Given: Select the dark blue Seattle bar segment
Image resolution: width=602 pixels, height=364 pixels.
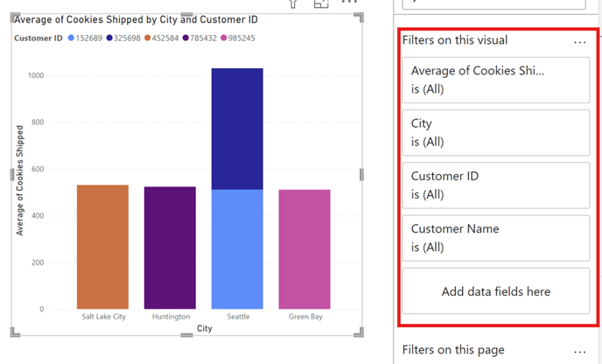Looking at the screenshot, I should tap(237, 129).
